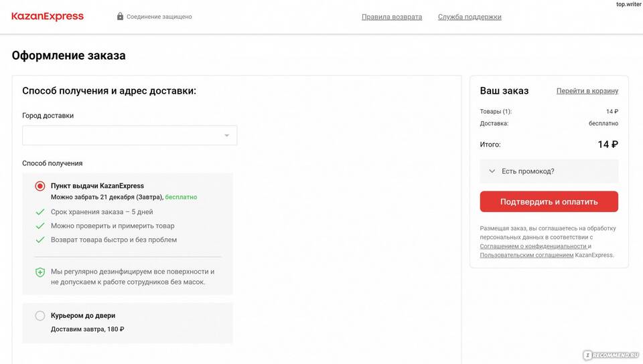643x364 pixels.
Task: Select KazanExpress pickup point radio button
Action: click(40, 186)
